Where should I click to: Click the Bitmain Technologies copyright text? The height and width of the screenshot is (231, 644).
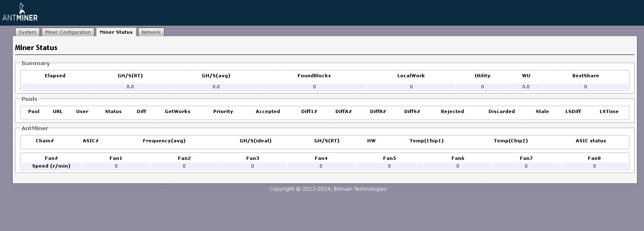coord(328,189)
